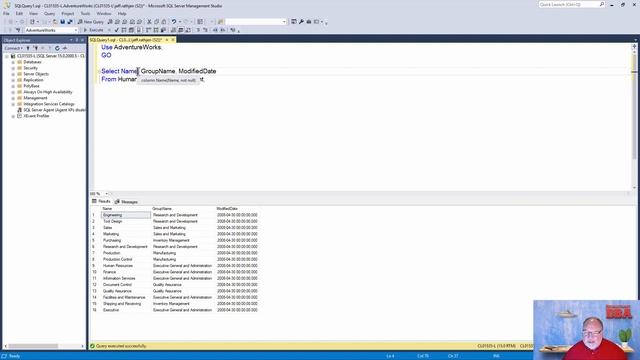This screenshot has height=360, width=640.
Task: Open the Edit menu
Action: [19, 13]
